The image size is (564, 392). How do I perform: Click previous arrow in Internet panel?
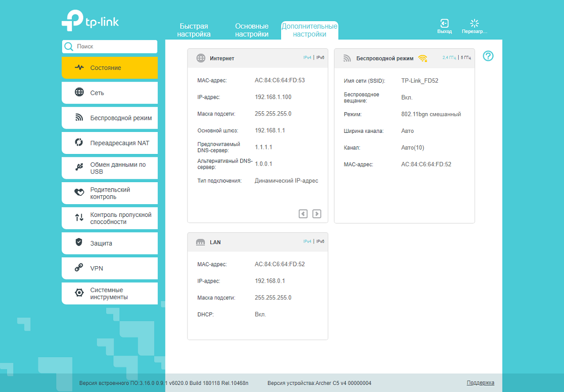[303, 214]
